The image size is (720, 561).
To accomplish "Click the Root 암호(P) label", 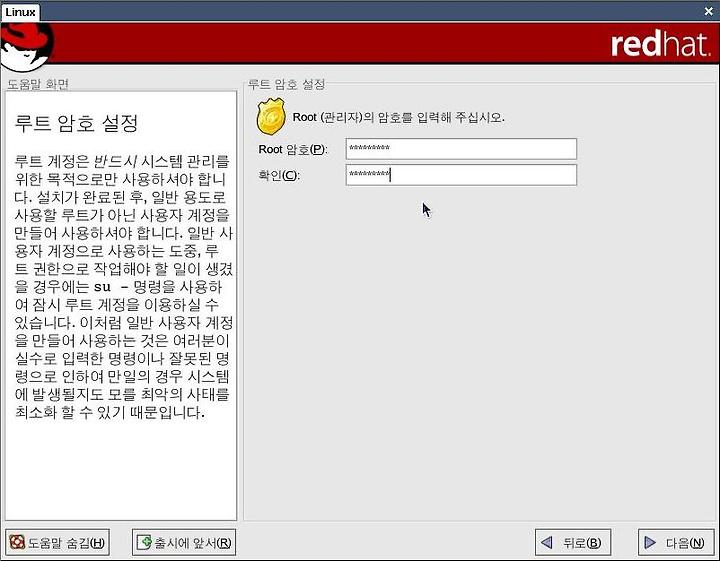I will click(292, 149).
